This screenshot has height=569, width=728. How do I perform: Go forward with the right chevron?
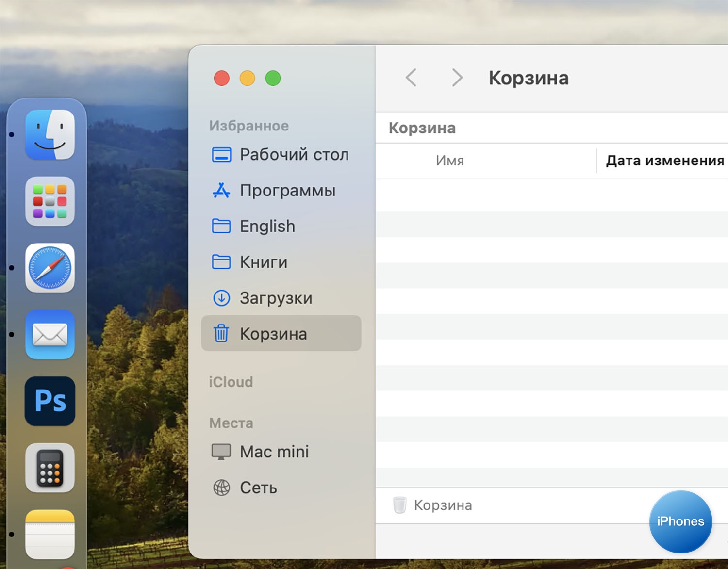pyautogui.click(x=457, y=78)
